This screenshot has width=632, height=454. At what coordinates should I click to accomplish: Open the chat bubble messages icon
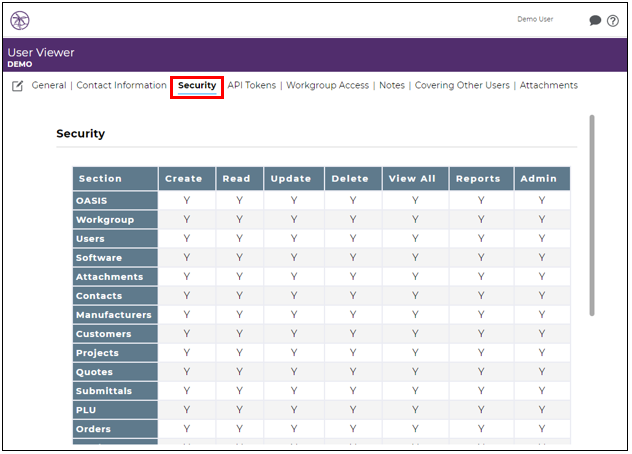595,20
